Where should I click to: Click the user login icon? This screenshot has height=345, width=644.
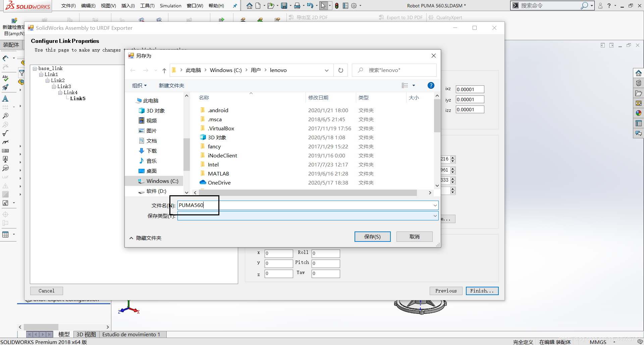(600, 6)
